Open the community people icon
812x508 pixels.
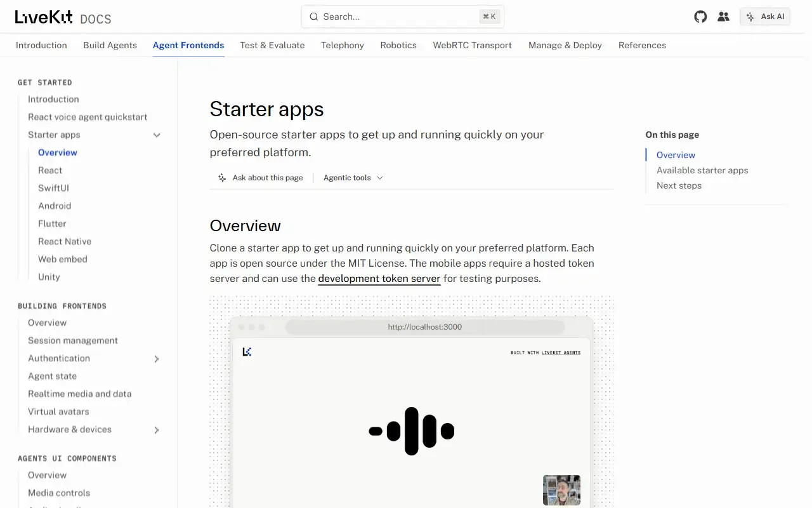pos(723,17)
